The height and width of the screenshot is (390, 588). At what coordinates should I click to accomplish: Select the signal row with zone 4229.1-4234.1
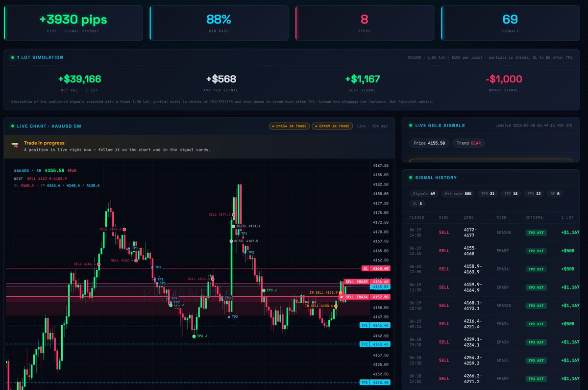coord(490,342)
